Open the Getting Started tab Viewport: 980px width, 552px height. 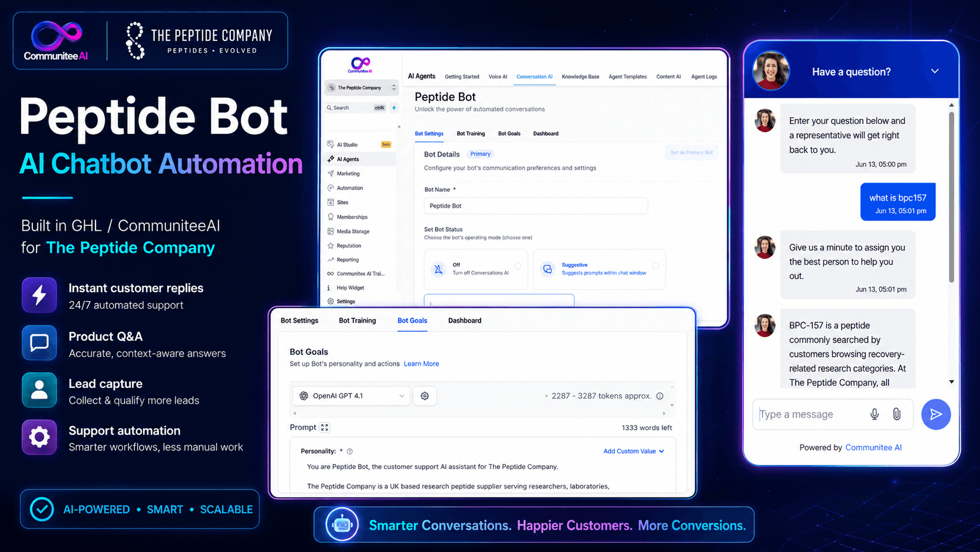(462, 77)
